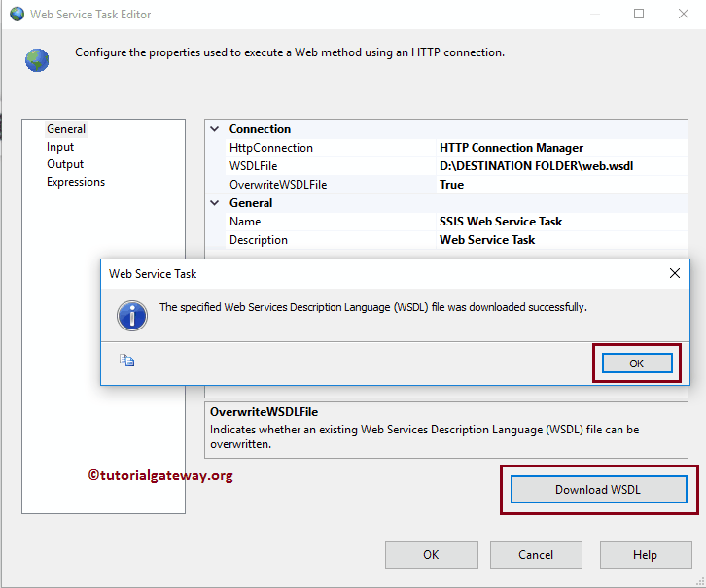Viewport: 706px width, 588px height.
Task: Collapse the Connection property group
Action: 215,129
